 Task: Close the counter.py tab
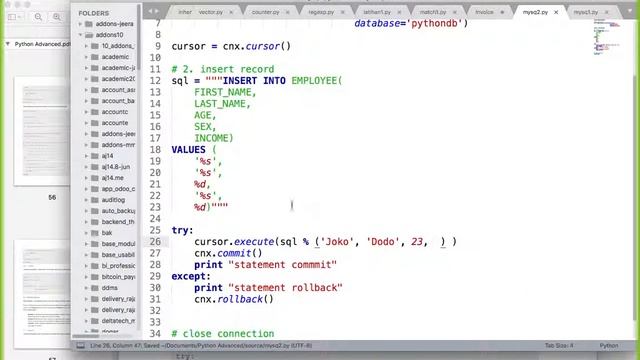pos(287,12)
